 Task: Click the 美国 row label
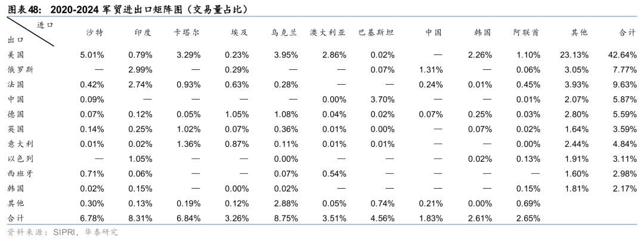17,55
